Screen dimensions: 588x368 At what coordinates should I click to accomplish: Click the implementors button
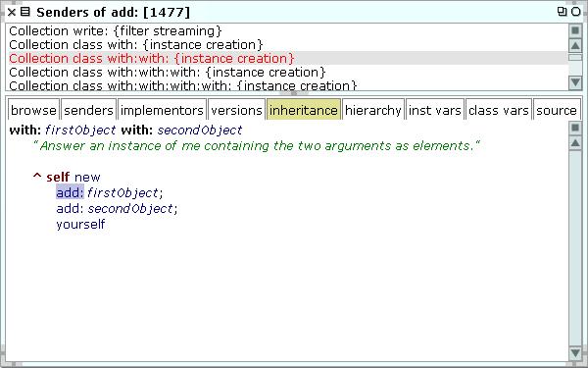[162, 110]
